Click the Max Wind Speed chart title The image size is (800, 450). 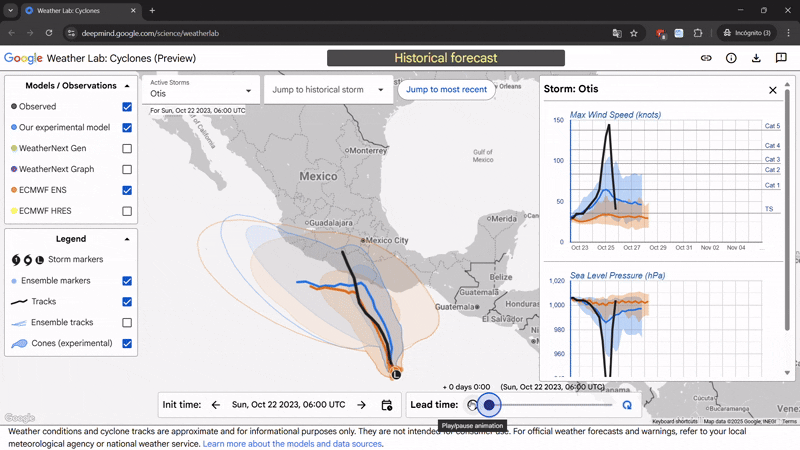[x=615, y=115]
